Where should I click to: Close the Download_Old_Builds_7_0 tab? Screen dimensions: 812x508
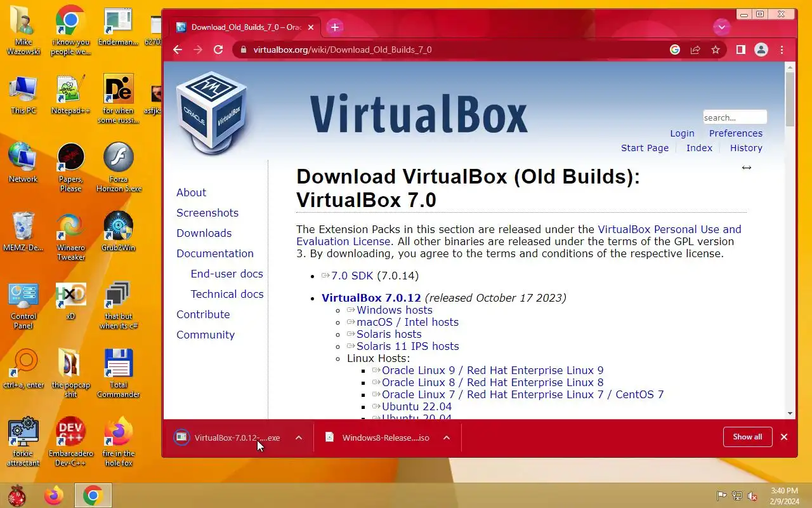[x=311, y=27]
